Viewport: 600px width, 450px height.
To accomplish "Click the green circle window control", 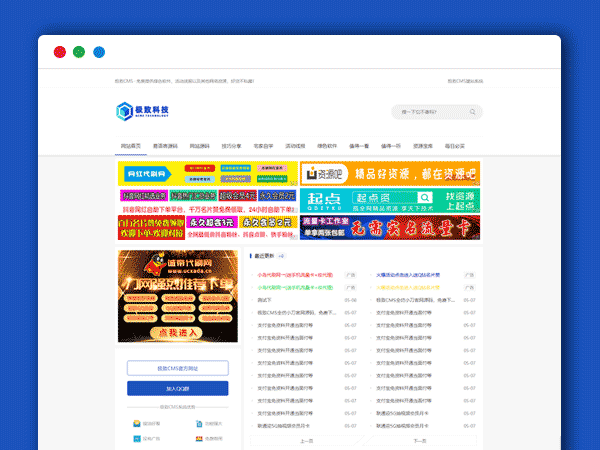I will (78, 51).
